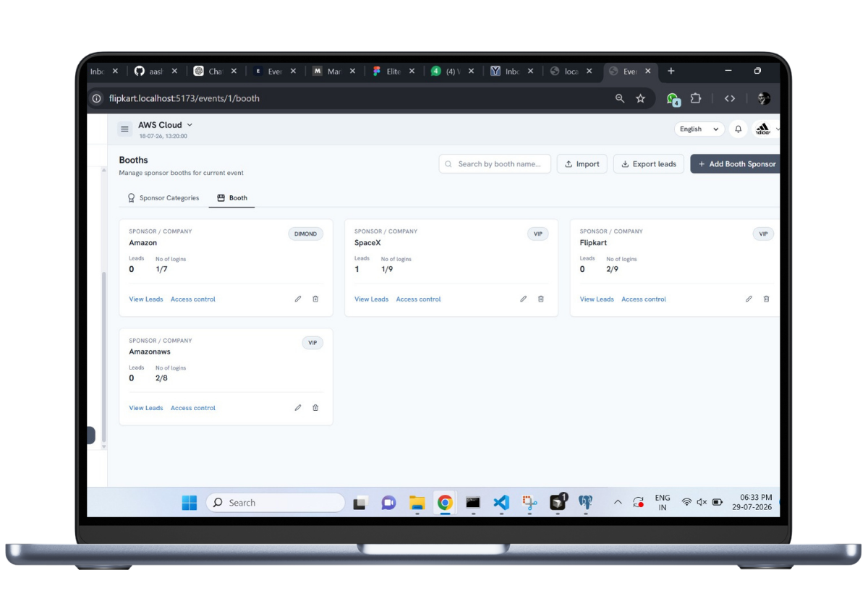Open Access control for SpaceX booth
This screenshot has width=868, height=604.
[419, 299]
